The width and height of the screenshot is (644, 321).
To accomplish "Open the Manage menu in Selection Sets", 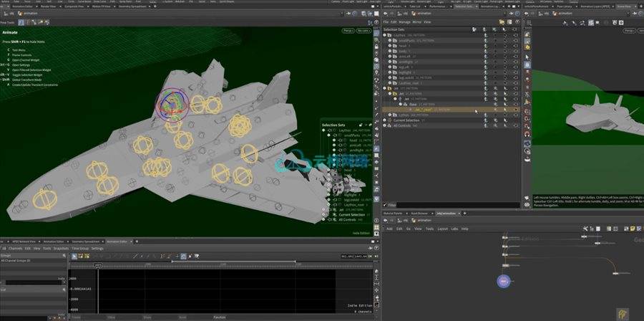I will [x=404, y=21].
